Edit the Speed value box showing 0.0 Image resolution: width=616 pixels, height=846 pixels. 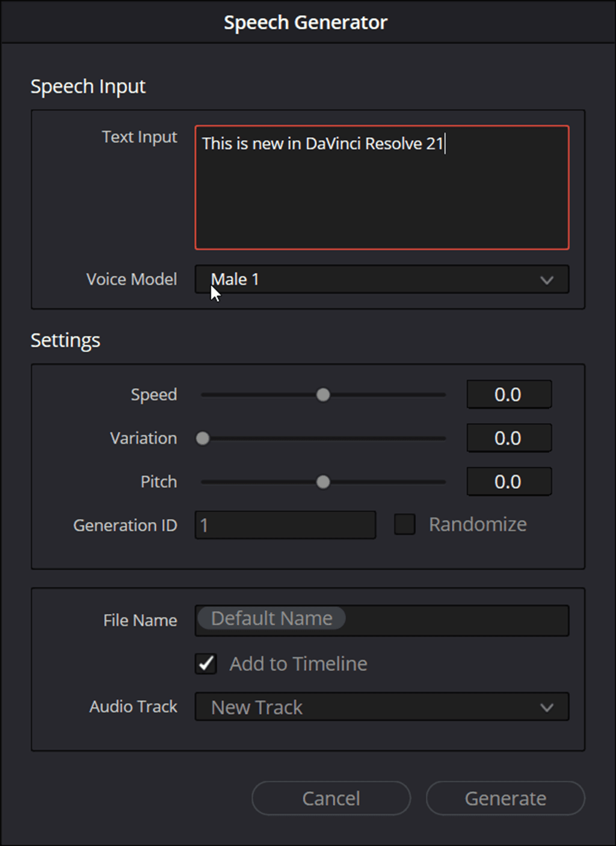508,394
